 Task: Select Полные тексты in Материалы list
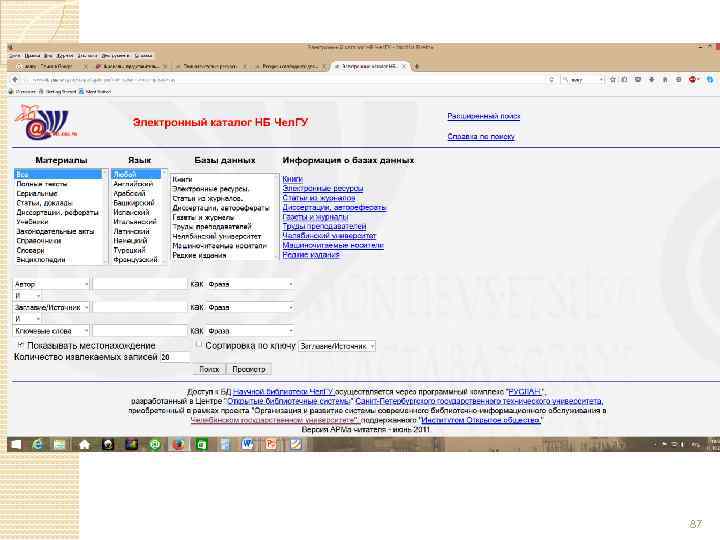[x=58, y=184]
